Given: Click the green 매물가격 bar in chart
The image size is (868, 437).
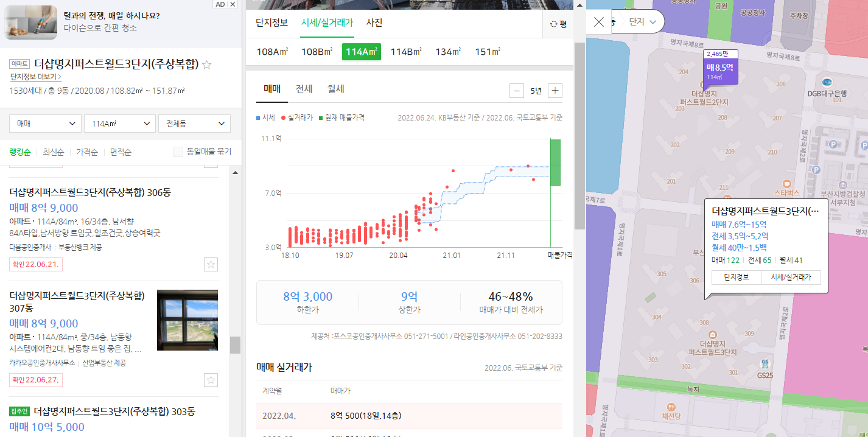Looking at the screenshot, I should [556, 163].
